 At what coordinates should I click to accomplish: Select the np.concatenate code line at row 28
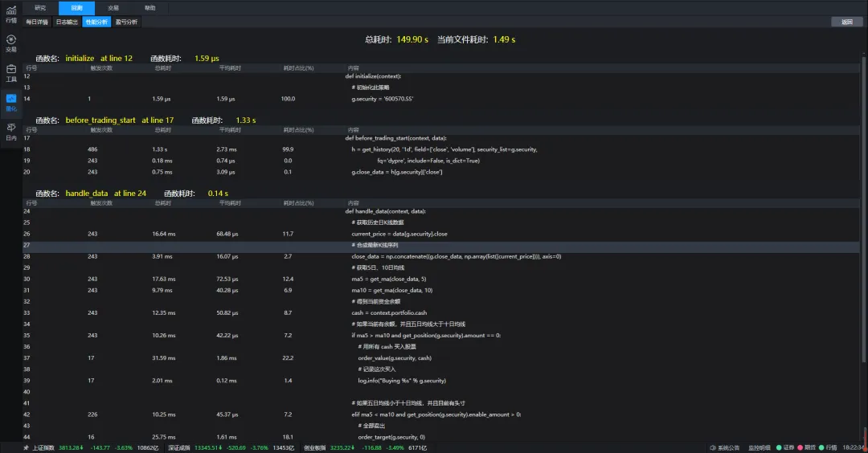pos(457,257)
